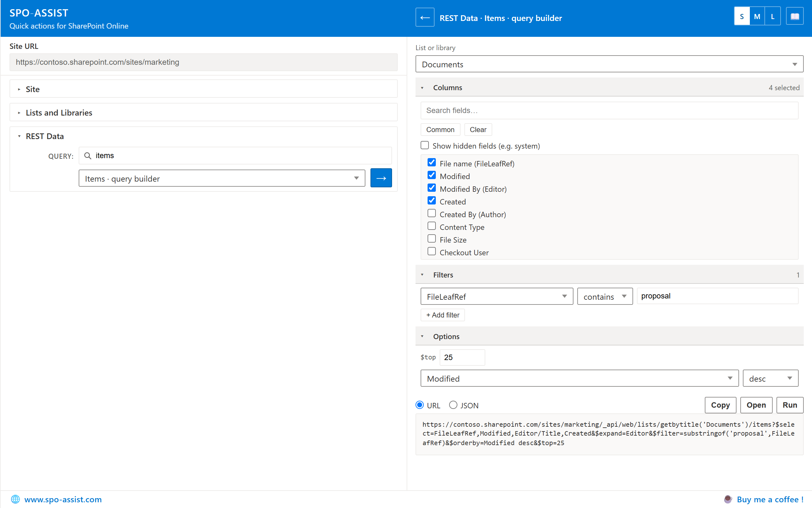Screen dimensions: 812x508
Task: Click the $top value field
Action: coord(462,358)
